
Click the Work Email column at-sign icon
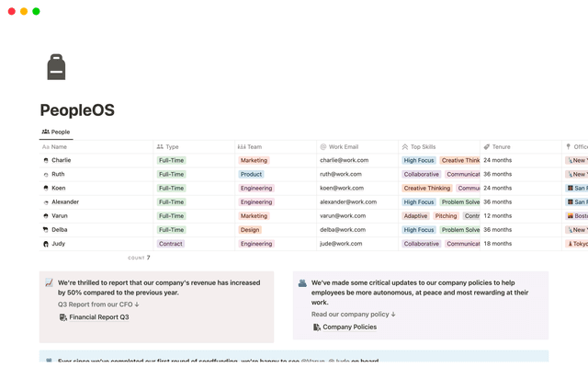(323, 146)
